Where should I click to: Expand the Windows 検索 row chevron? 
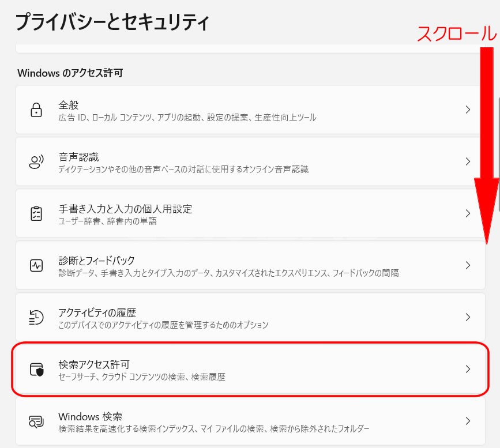point(468,421)
